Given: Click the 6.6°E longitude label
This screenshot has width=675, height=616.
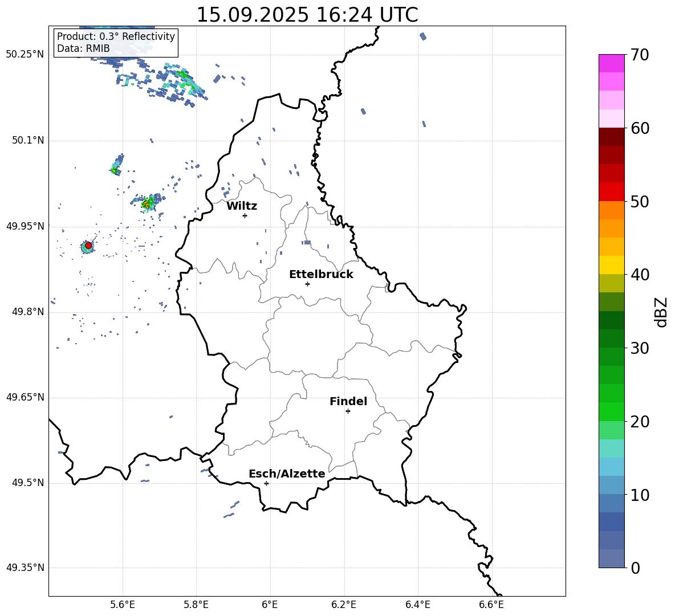Looking at the screenshot, I should click(491, 605).
